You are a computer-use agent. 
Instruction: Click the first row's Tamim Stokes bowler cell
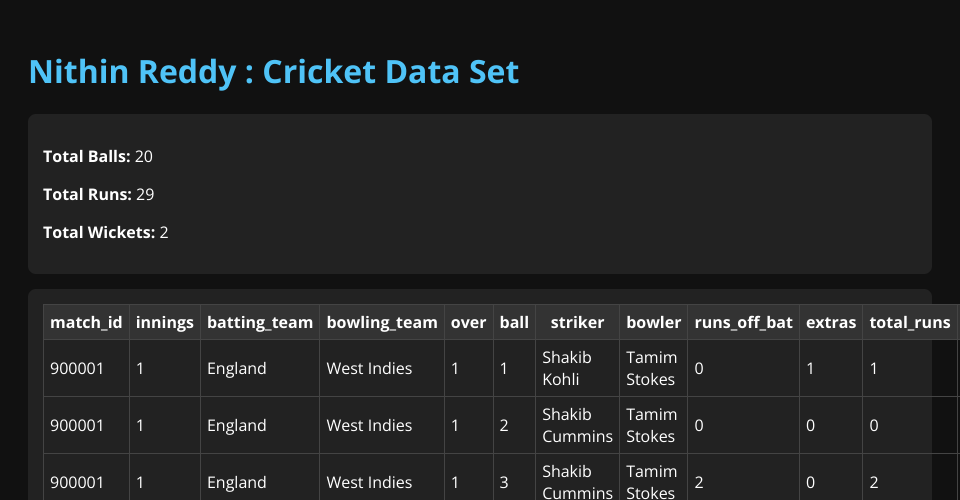coord(651,368)
